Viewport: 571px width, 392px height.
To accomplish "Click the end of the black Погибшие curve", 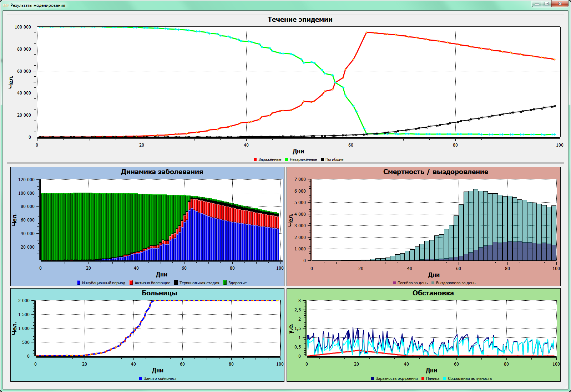I will coord(555,106).
